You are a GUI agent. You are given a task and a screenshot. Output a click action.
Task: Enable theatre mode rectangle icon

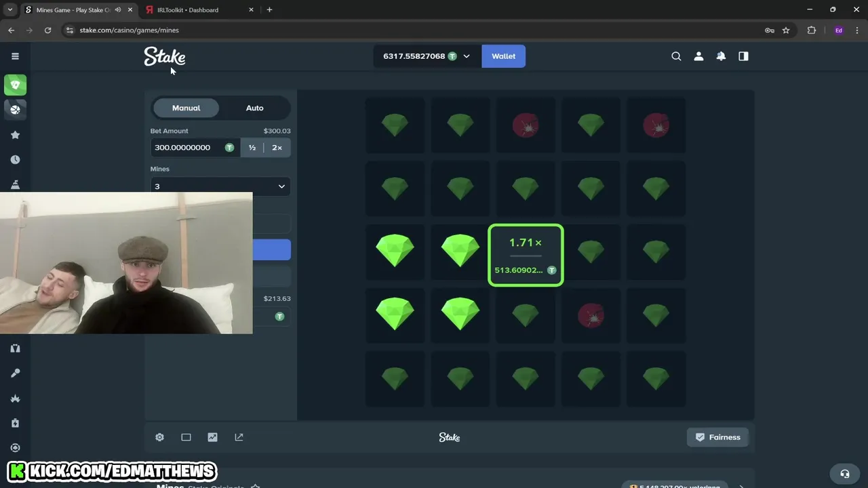point(186,437)
